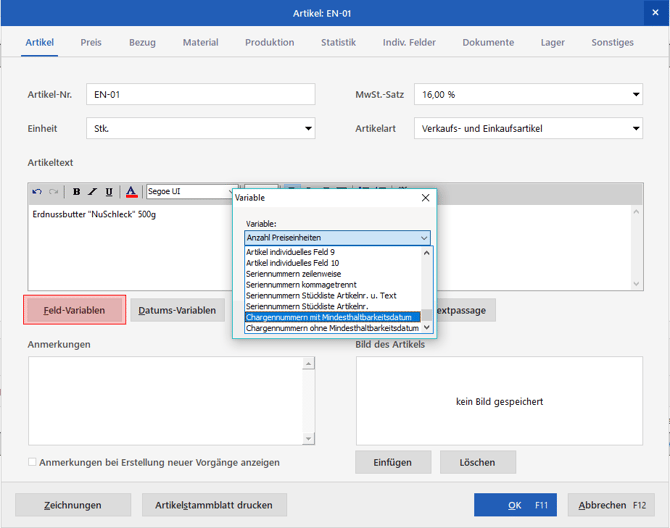Select Seriennummern Stückliste Artikelnr. u. Text
Viewport: 670px width, 528px height.
click(333, 296)
